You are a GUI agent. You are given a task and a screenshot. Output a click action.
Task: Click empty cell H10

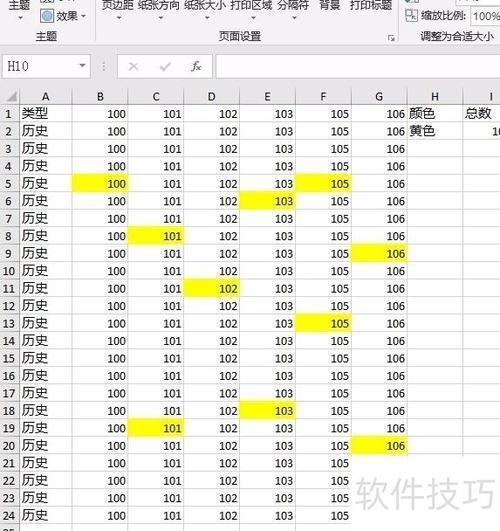point(435,271)
